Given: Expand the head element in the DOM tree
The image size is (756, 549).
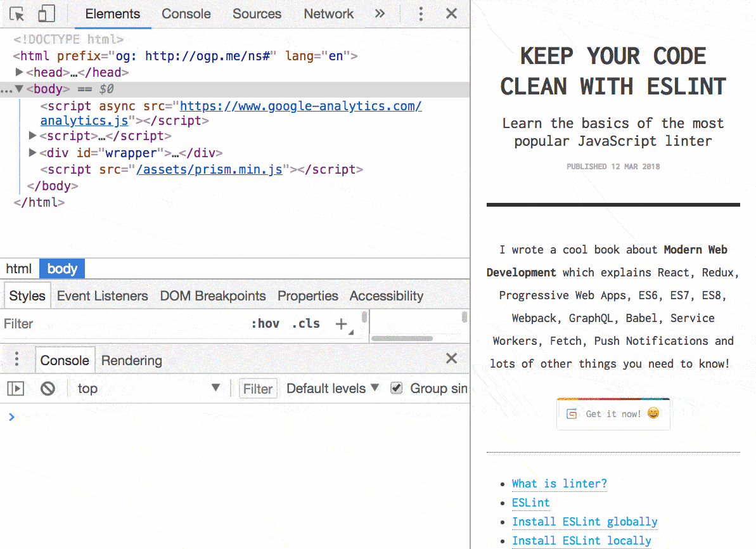Looking at the screenshot, I should (19, 72).
